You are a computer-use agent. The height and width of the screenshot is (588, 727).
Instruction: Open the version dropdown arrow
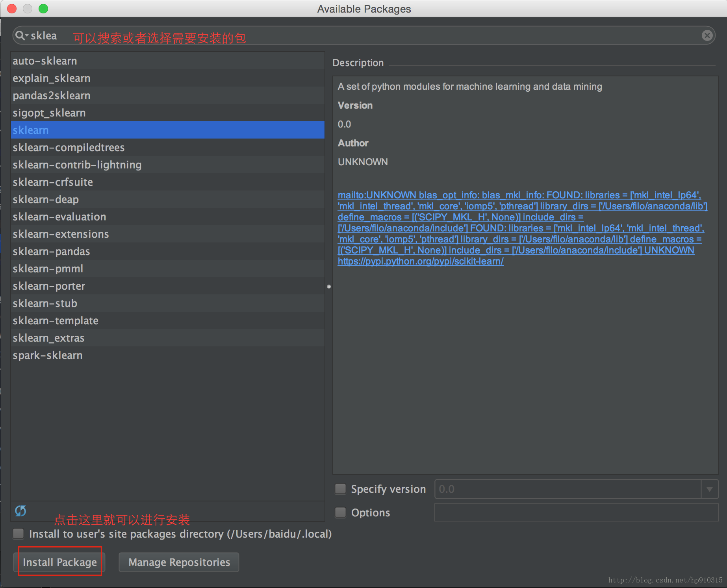pyautogui.click(x=709, y=489)
